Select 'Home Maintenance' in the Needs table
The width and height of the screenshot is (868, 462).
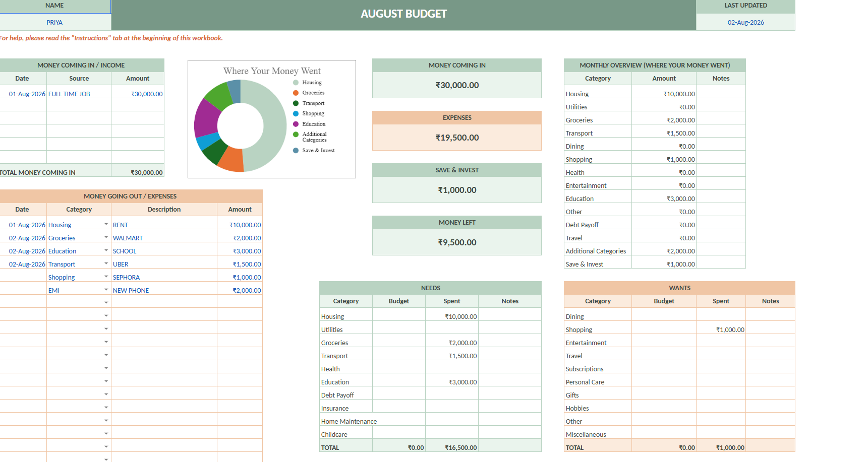click(x=349, y=422)
